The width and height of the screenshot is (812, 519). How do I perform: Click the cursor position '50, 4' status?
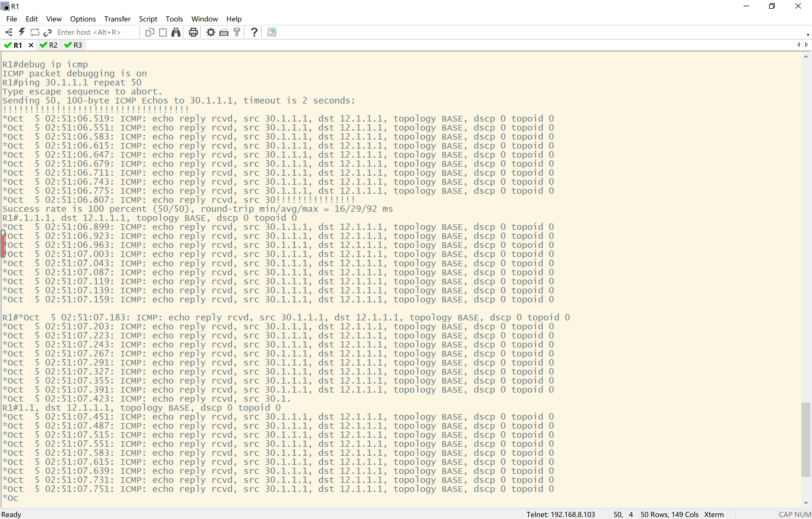pos(623,514)
